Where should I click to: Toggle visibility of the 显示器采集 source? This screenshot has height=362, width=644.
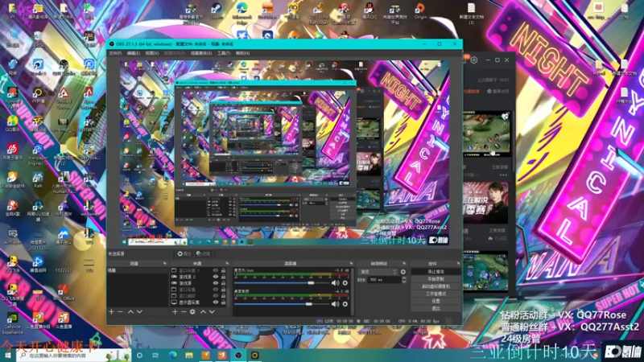tap(215, 302)
